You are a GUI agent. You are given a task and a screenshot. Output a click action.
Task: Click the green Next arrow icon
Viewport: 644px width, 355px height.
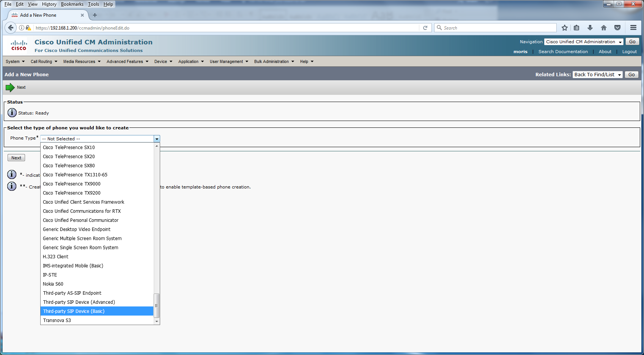[10, 88]
